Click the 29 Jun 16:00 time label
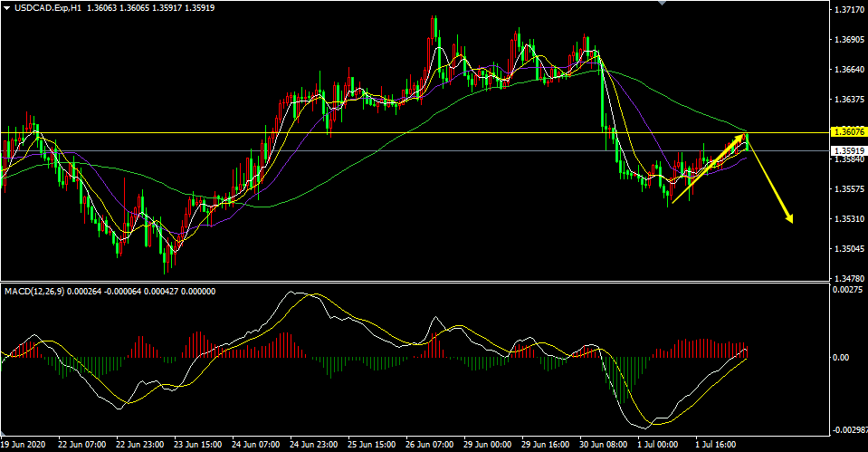 coord(546,444)
